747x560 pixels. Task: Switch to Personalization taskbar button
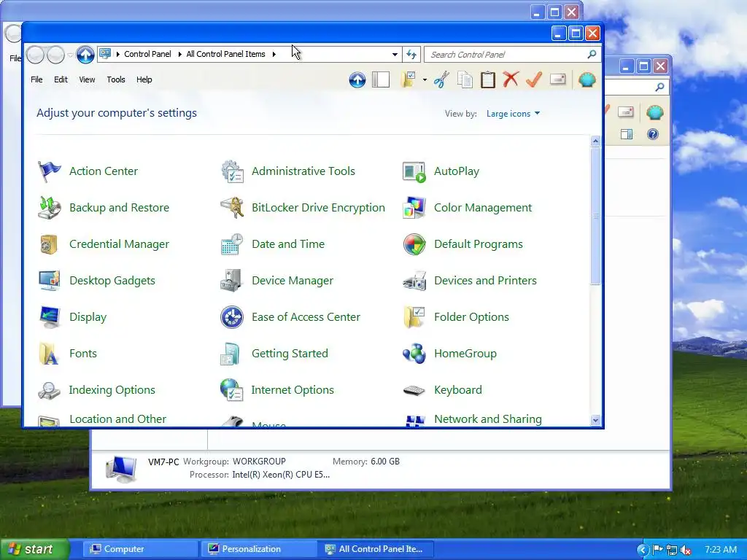258,549
